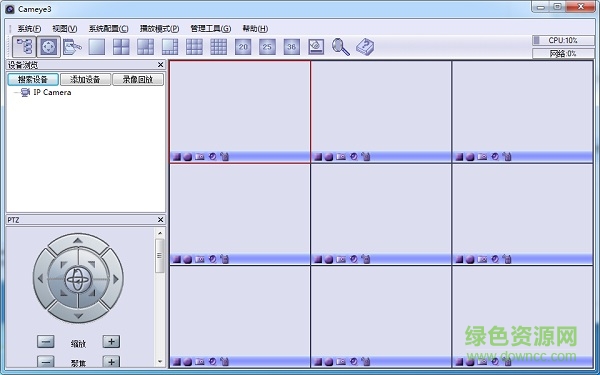Click stop icon in the red-bordered video cell
Viewport: 600px width, 375px height.
(177, 157)
